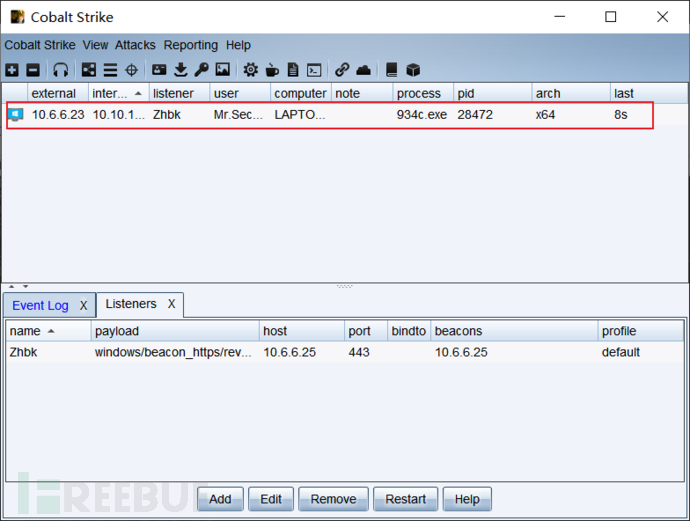
Task: Sort sessions by external column header
Action: pos(58,93)
